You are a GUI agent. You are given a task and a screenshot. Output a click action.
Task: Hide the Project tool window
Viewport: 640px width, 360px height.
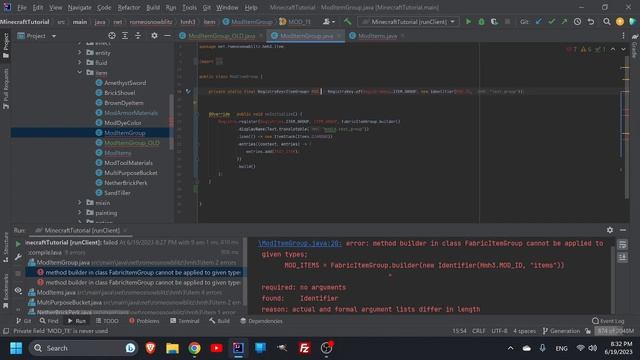[x=167, y=36]
